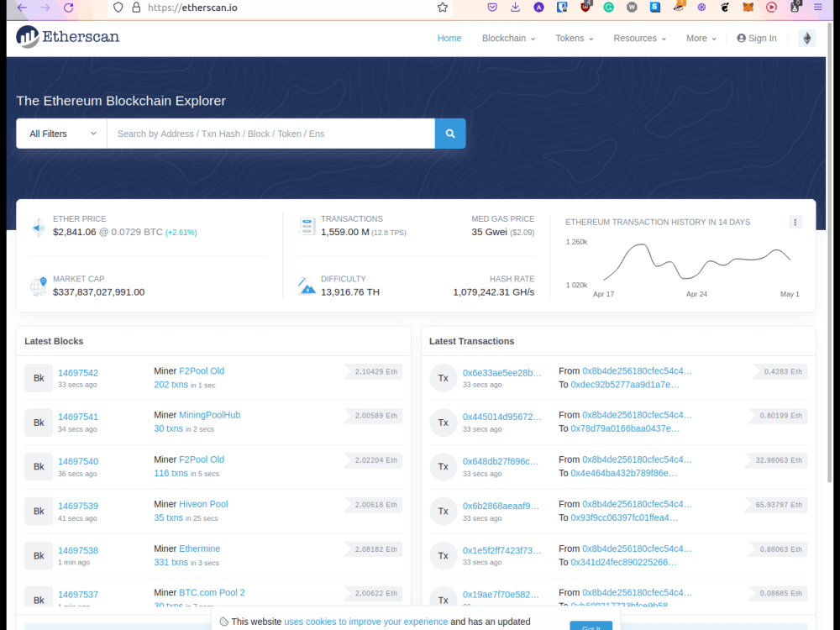Expand the Resources menu
840x630 pixels.
click(x=639, y=38)
